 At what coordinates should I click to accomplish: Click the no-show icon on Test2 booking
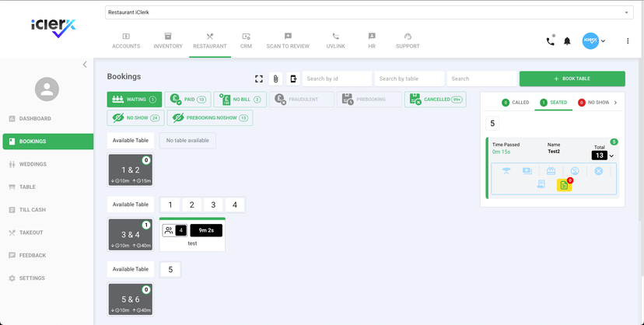(575, 171)
